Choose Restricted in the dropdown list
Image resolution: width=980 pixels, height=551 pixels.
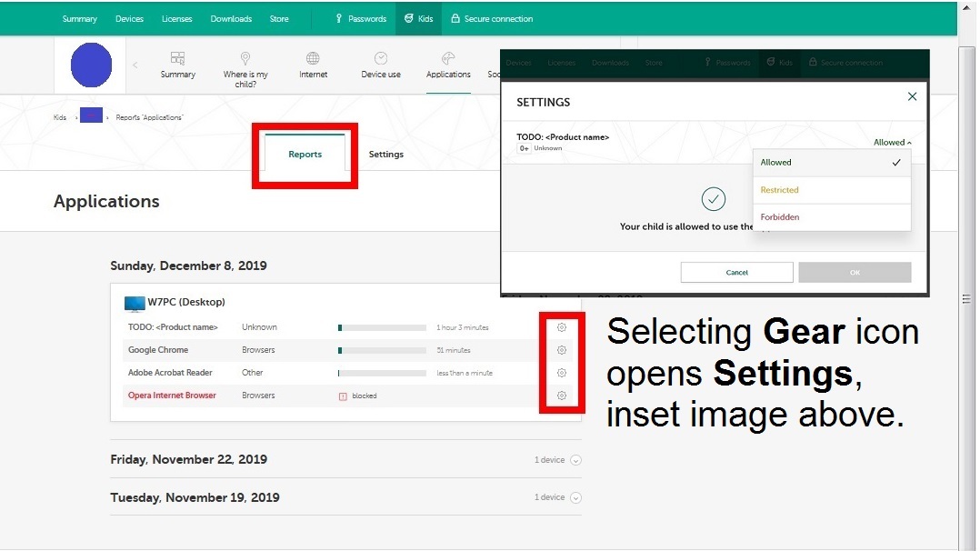832,190
